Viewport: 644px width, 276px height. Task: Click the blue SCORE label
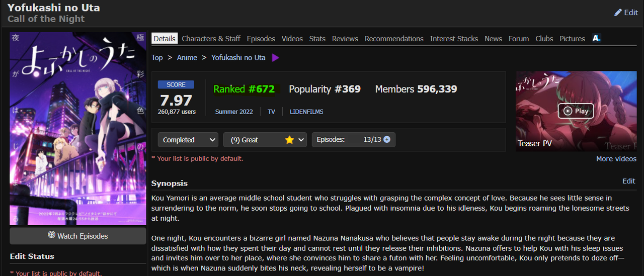pyautogui.click(x=176, y=84)
